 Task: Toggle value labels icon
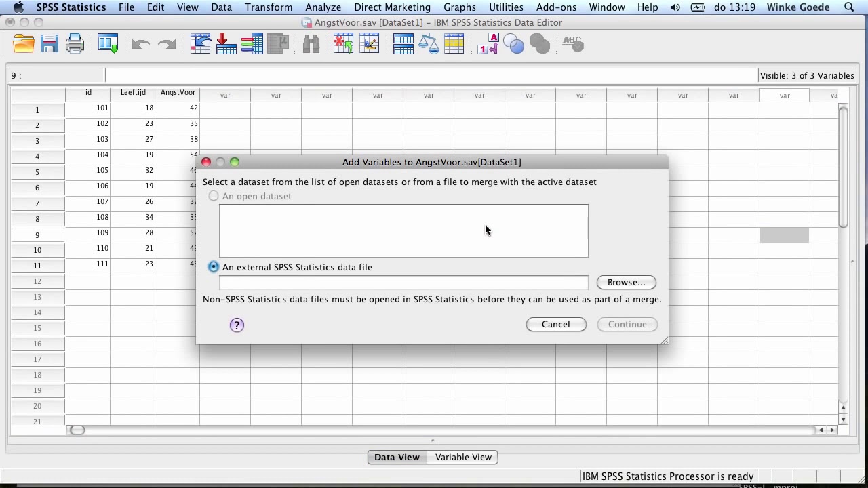(x=488, y=44)
